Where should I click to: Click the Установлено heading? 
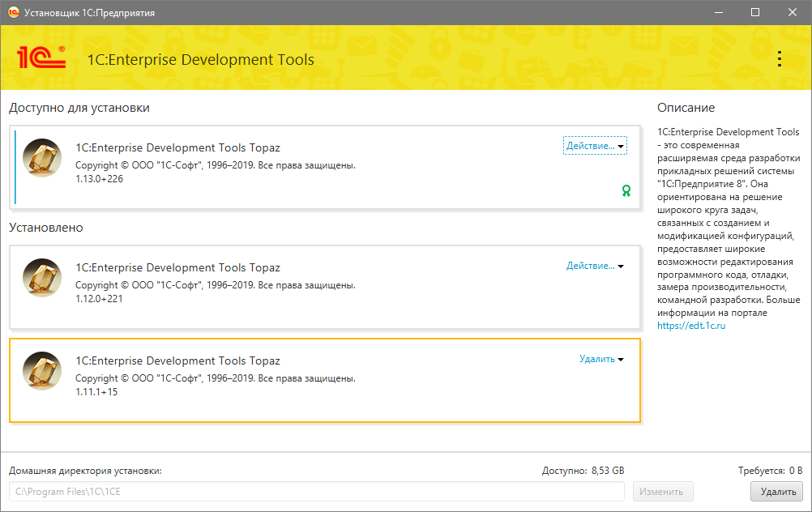coord(46,228)
